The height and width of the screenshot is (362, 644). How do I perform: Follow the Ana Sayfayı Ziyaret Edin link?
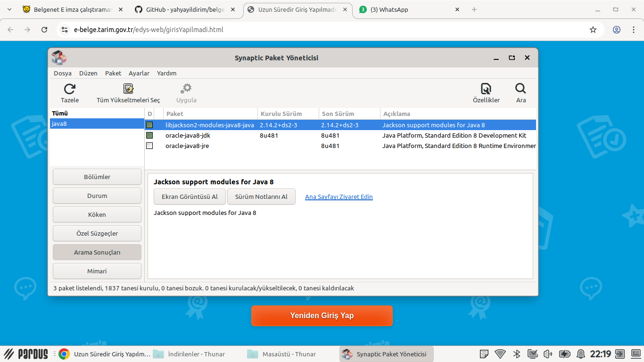[x=339, y=197]
